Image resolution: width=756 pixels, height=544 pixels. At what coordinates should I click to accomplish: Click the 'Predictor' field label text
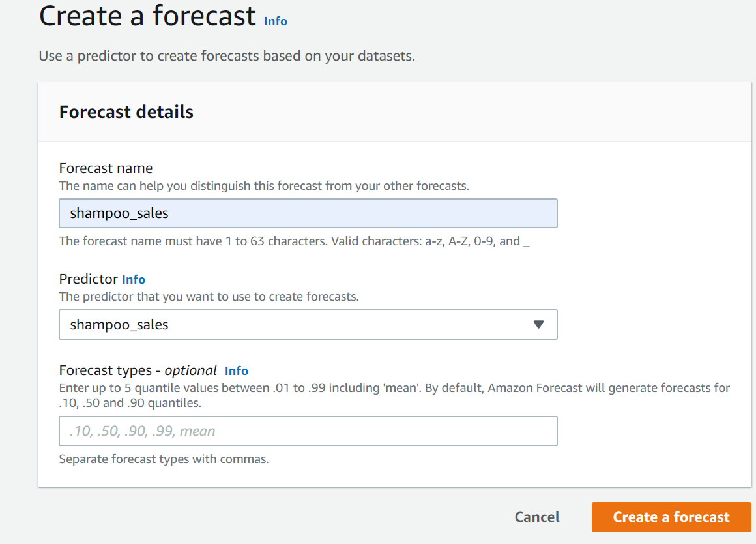(x=89, y=279)
